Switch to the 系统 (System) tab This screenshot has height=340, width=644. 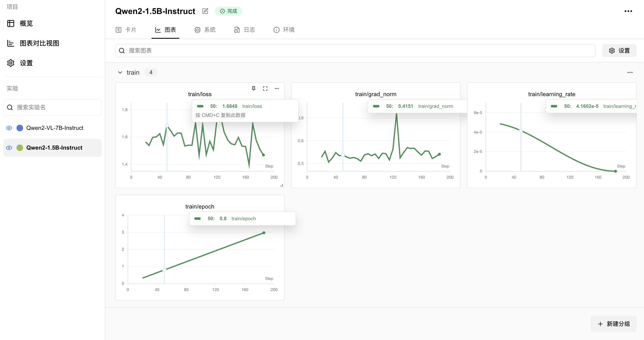(x=205, y=30)
